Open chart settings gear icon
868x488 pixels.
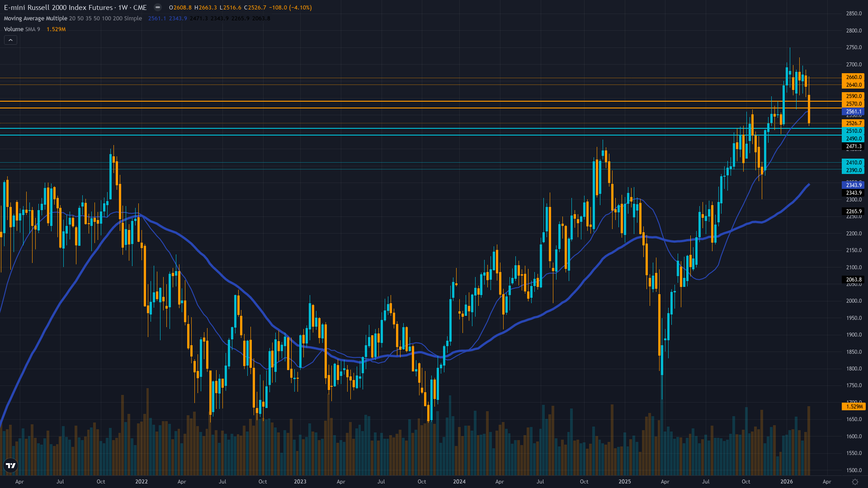coord(855,482)
